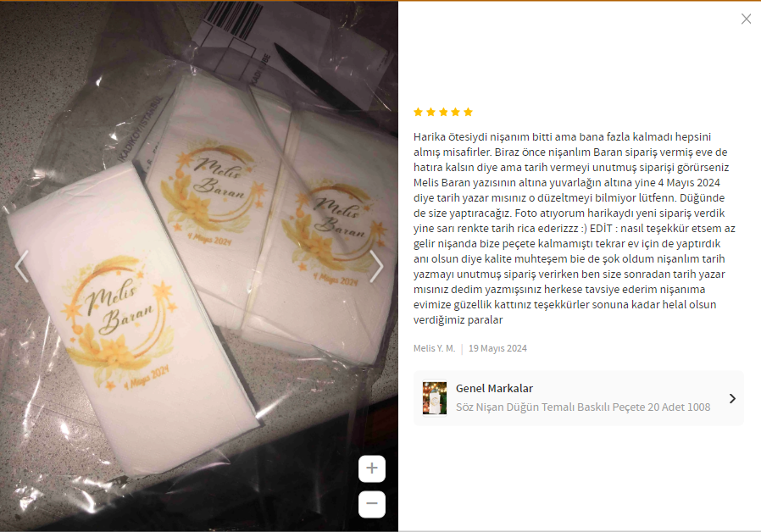Expand product card using right chevron
Screen dimensions: 761x532
pos(732,399)
